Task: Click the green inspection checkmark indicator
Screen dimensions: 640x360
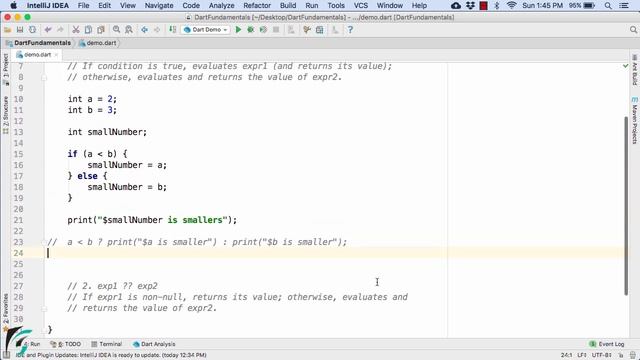Action: 625,66
